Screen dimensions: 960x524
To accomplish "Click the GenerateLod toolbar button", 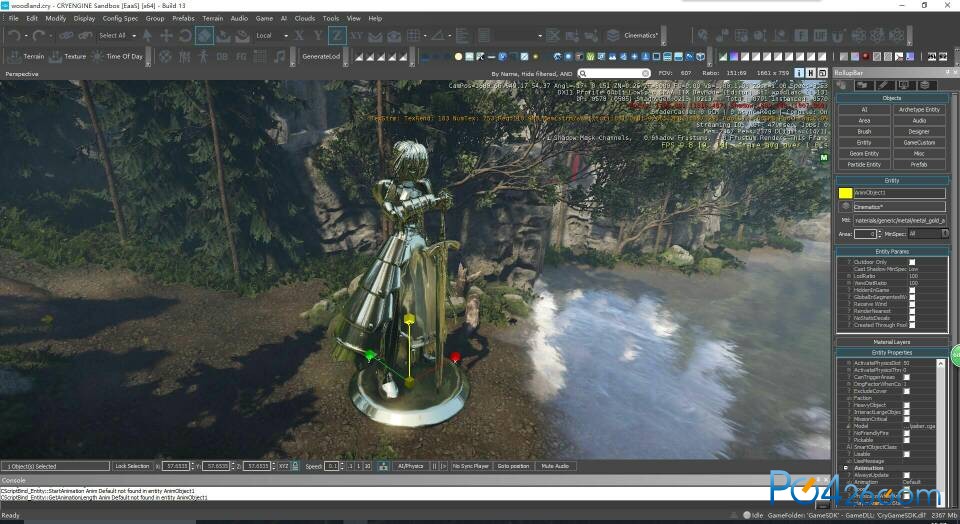I will pos(321,56).
